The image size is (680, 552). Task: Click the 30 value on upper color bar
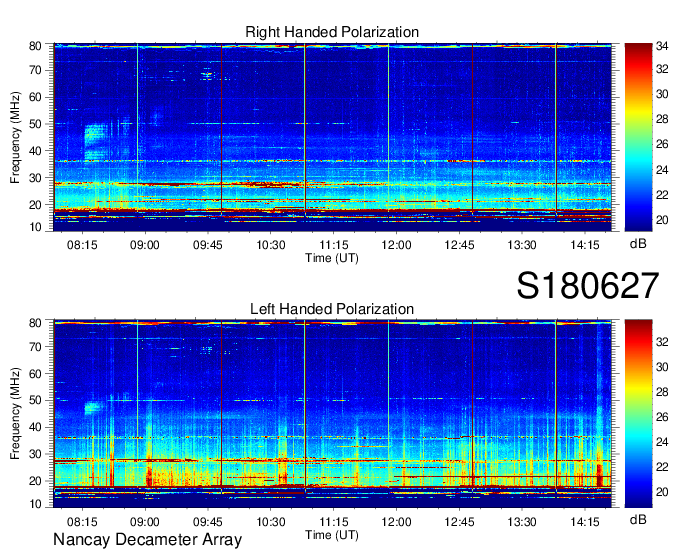click(x=662, y=94)
